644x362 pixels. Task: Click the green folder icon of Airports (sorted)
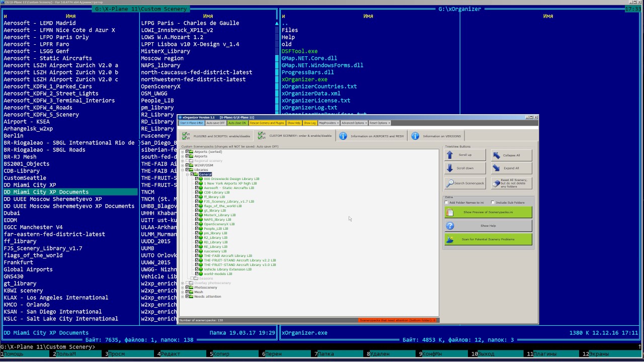[x=191, y=151]
